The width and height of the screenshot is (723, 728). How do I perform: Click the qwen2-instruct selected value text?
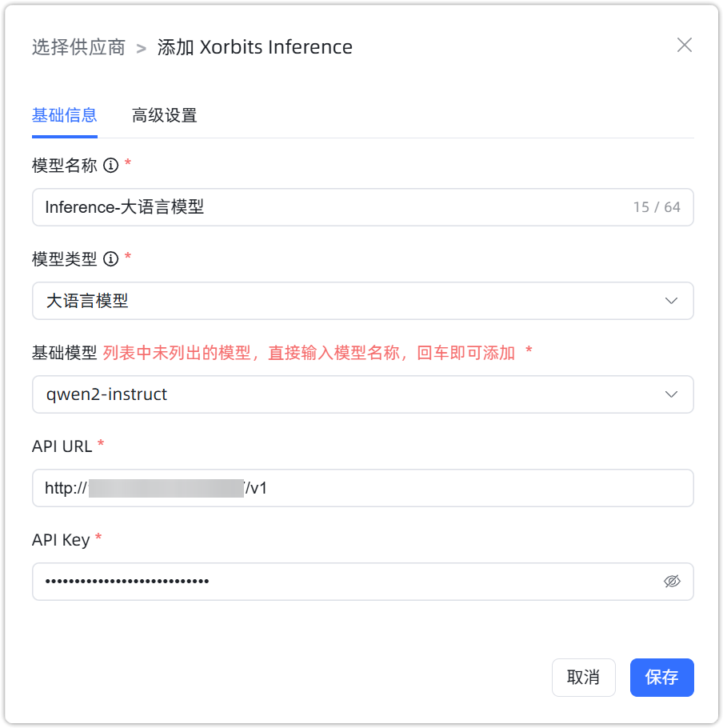coord(106,394)
